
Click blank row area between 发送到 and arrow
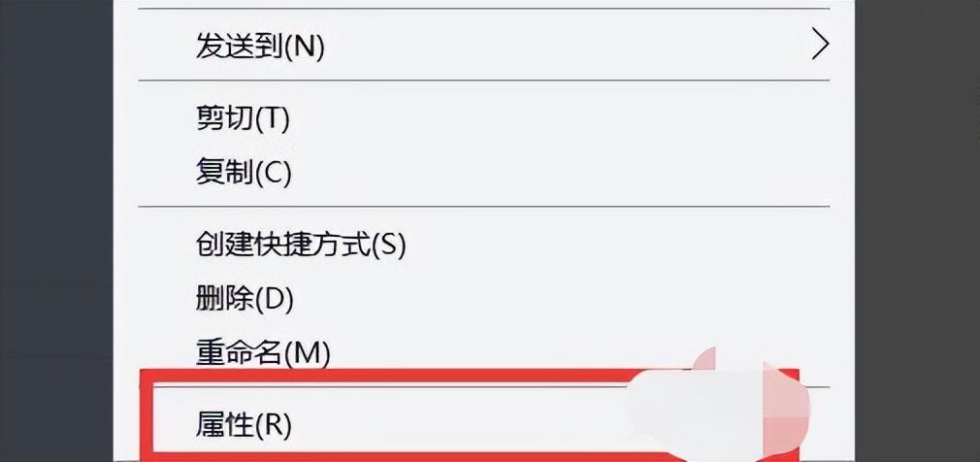[x=563, y=46]
